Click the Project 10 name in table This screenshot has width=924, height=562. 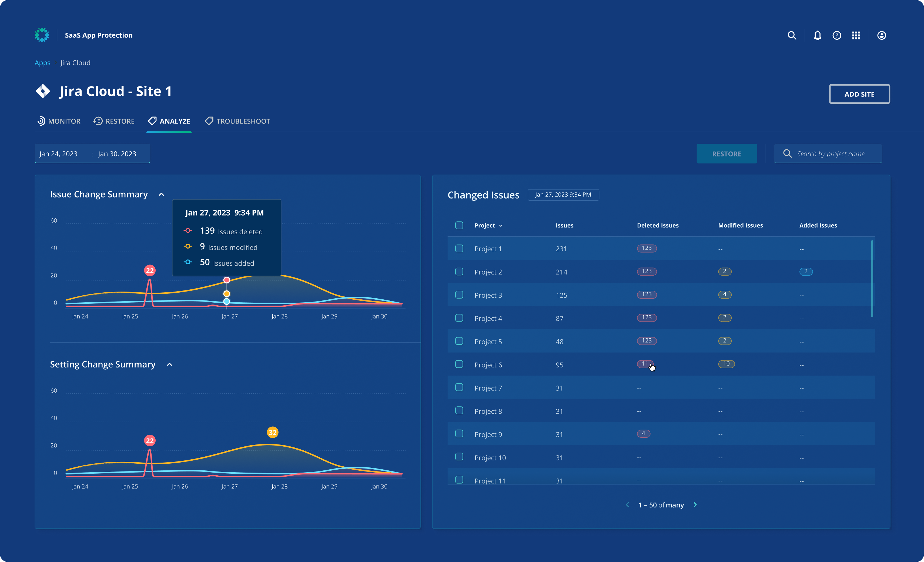490,458
